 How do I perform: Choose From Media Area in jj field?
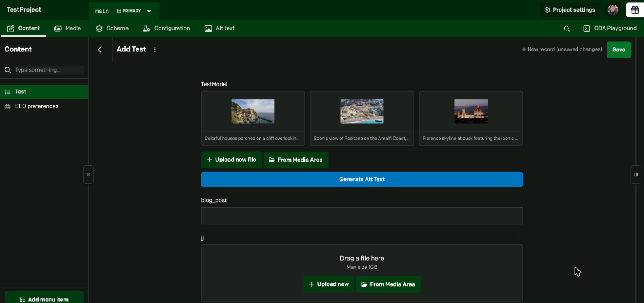point(388,284)
